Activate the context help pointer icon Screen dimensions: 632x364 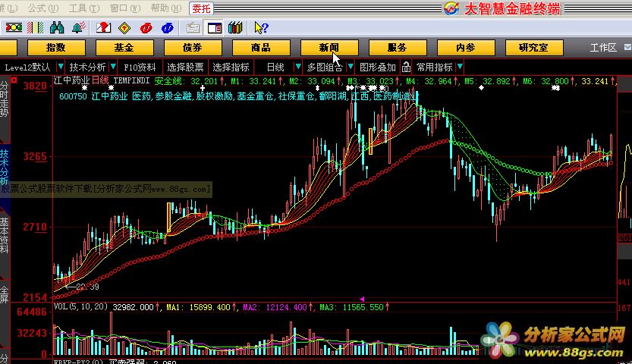coord(261,28)
